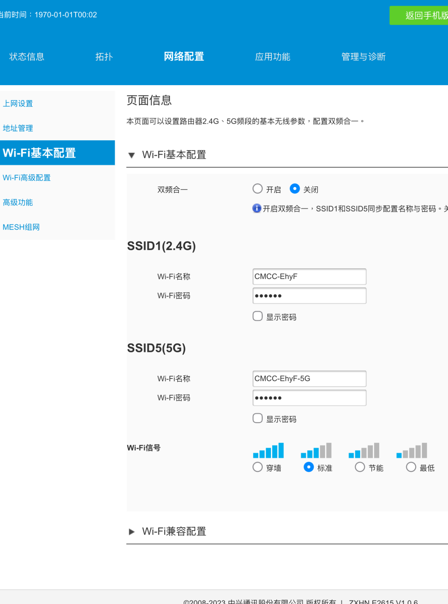The height and width of the screenshot is (604, 448).
Task: Open the 管理与诊断 top tab
Action: [363, 57]
